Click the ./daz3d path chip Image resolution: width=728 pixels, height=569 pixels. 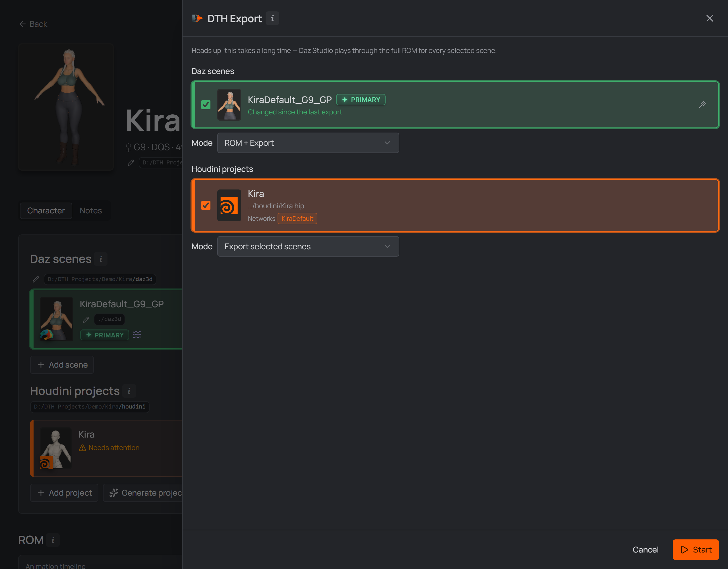coord(109,319)
